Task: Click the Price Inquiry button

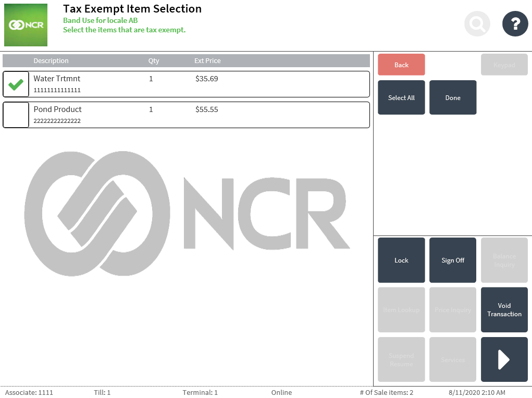Action: 453,310
